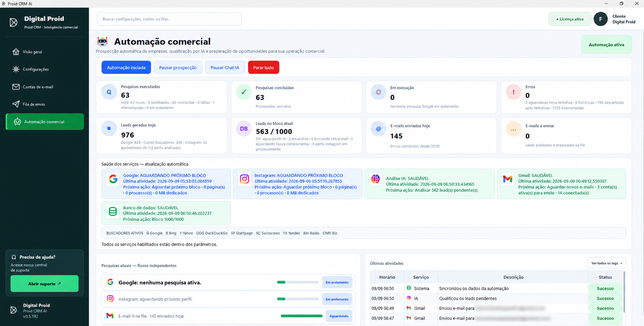Image resolution: width=644 pixels, height=326 pixels.
Task: Click Pausar prospecção button
Action: [178, 67]
